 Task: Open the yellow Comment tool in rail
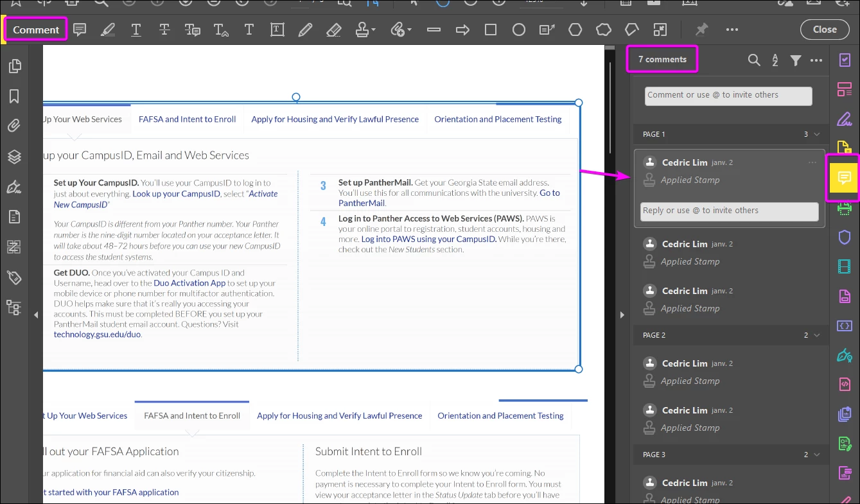tap(845, 178)
